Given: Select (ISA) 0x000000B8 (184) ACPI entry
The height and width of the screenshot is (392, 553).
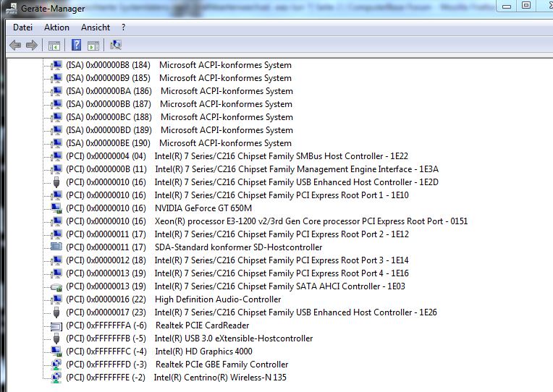Looking at the screenshot, I should tap(179, 65).
